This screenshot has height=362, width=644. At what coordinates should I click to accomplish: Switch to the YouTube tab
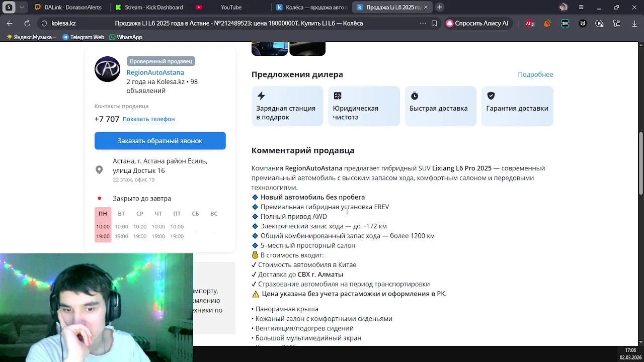point(230,7)
